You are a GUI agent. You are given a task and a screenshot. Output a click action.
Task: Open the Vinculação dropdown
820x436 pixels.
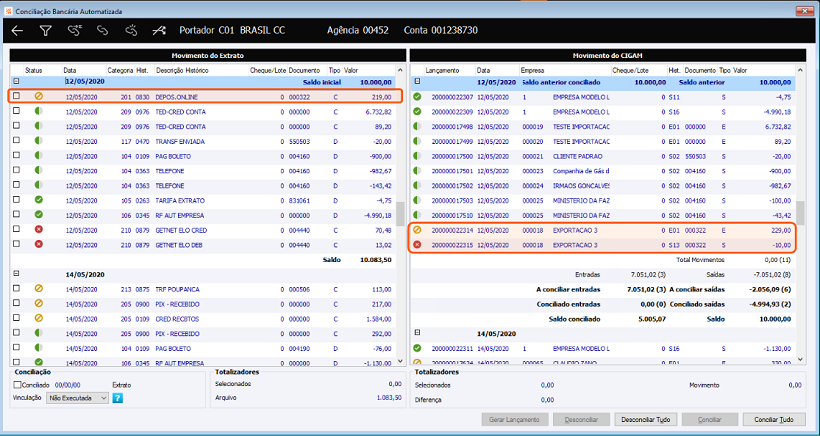[77, 398]
